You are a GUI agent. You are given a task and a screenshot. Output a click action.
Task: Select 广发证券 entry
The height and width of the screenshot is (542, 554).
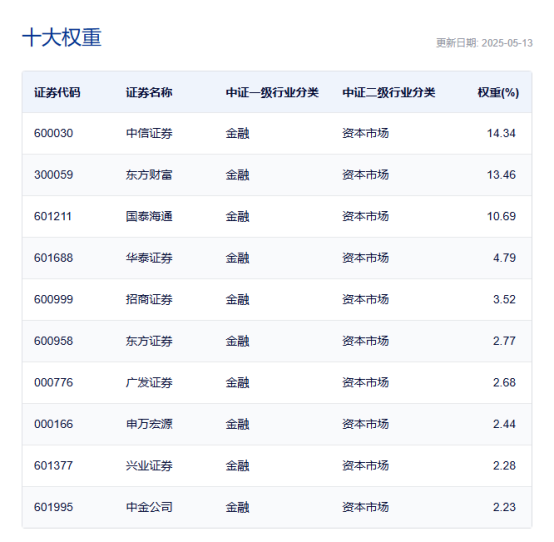point(149,382)
